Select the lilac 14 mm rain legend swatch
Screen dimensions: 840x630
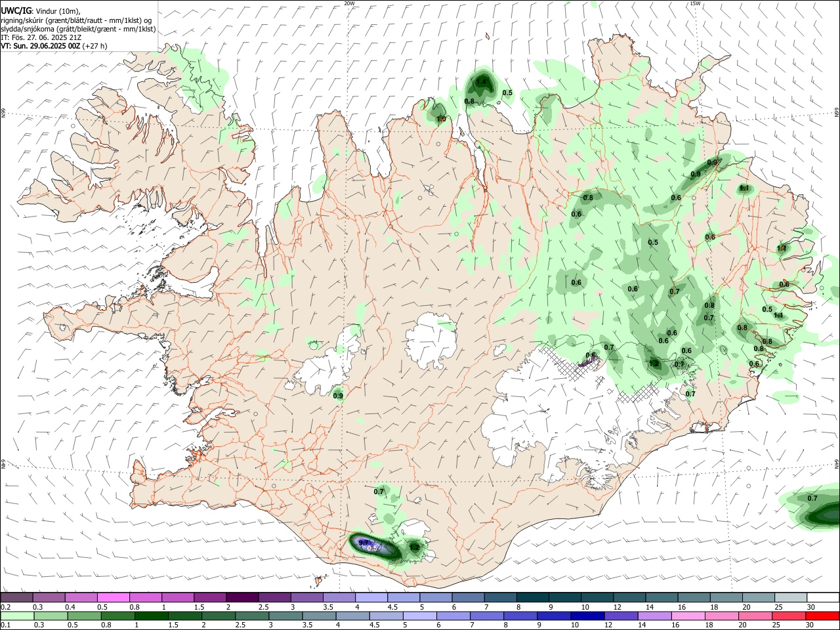click(654, 616)
